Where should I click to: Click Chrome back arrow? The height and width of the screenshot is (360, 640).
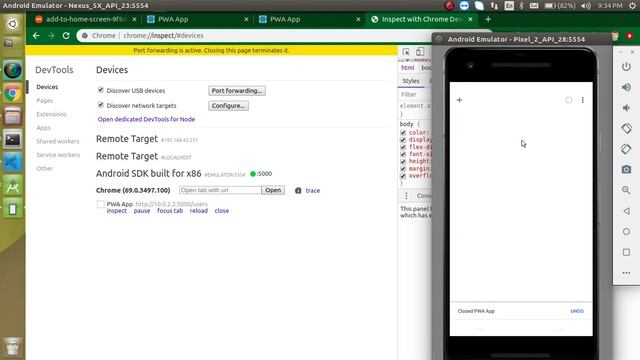pos(36,36)
